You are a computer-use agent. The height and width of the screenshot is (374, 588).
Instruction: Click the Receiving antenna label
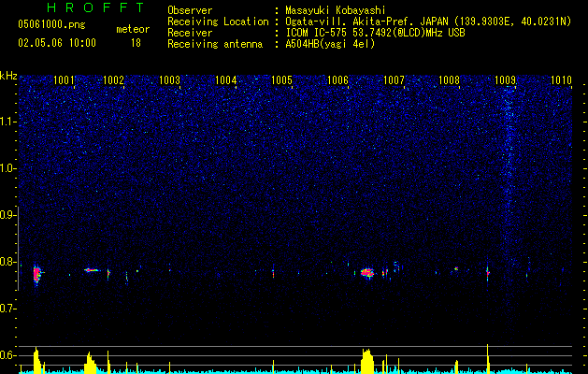pyautogui.click(x=215, y=44)
